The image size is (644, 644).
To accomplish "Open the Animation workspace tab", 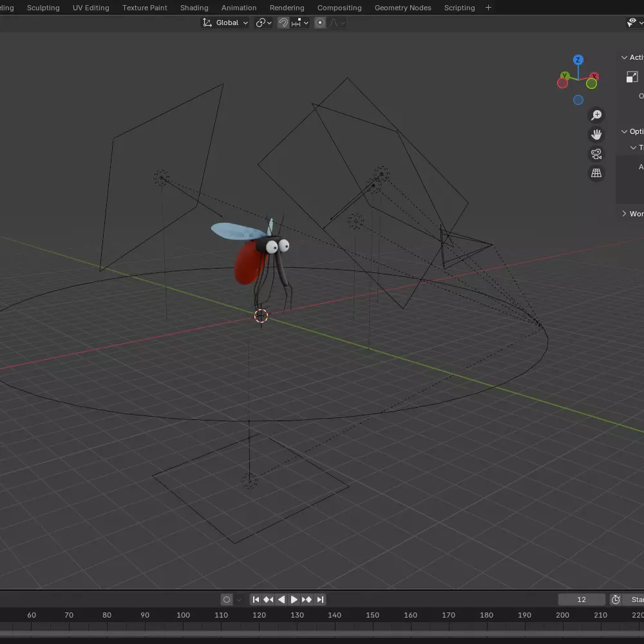I will [239, 8].
